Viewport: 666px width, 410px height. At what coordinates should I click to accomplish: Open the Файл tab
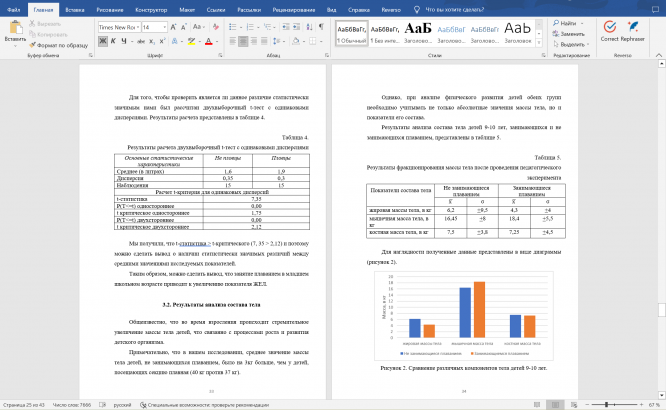(x=14, y=9)
